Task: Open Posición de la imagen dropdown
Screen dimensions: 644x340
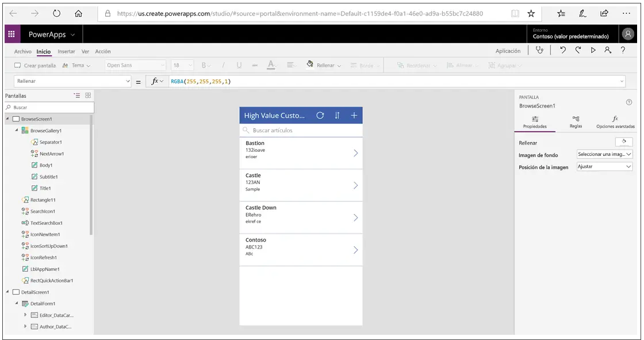Action: (604, 166)
